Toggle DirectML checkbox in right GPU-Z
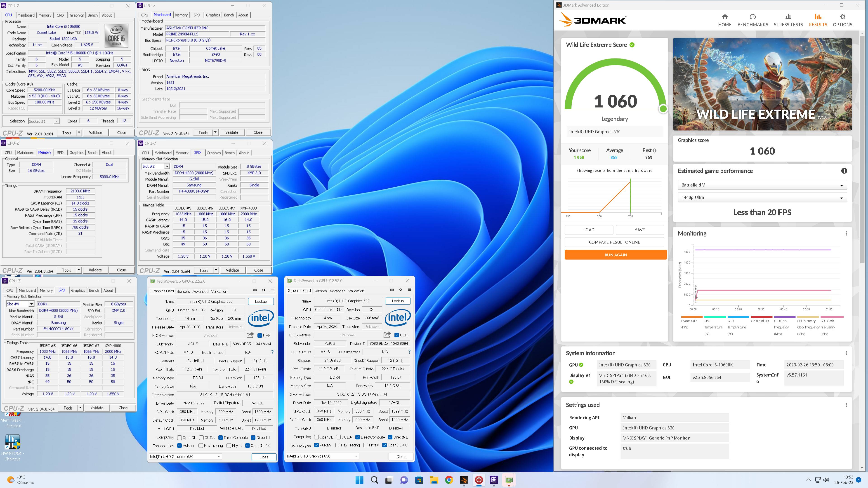 pyautogui.click(x=390, y=437)
